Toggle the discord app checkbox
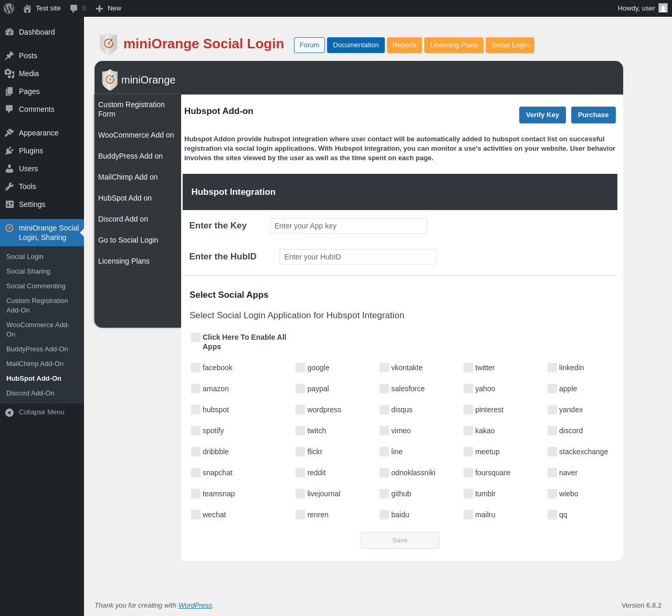The height and width of the screenshot is (616, 672). tap(552, 431)
